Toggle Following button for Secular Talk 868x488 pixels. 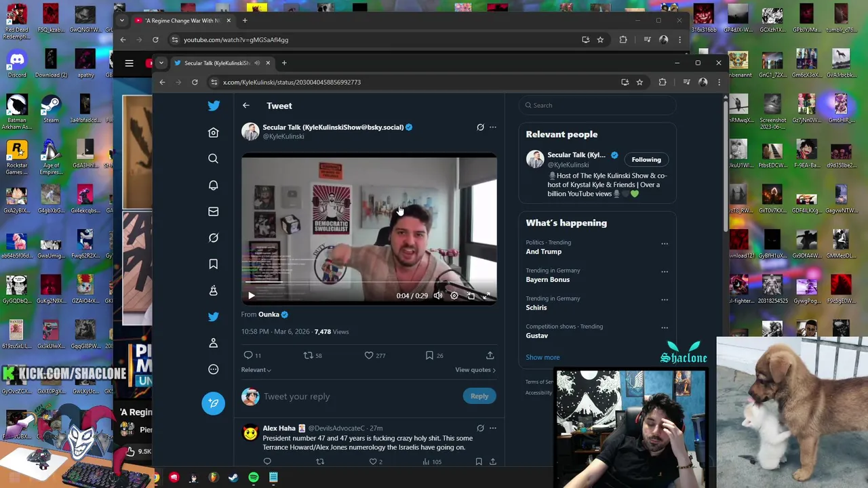pos(646,160)
